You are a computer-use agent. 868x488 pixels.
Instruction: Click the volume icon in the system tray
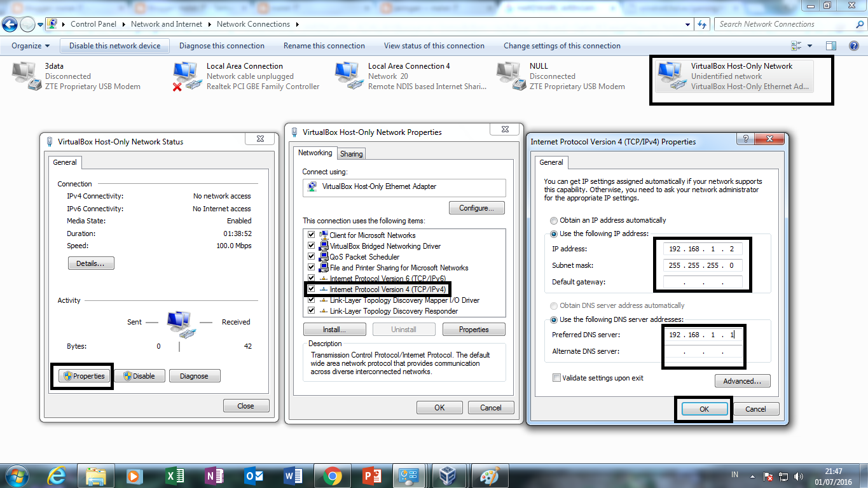798,476
